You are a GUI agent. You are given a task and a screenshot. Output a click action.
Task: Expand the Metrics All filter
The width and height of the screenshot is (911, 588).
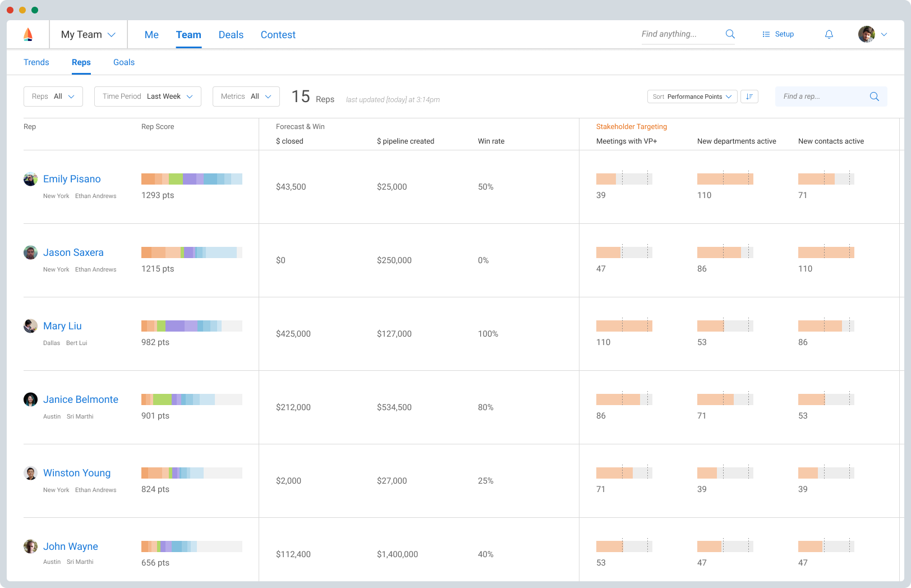click(x=246, y=97)
